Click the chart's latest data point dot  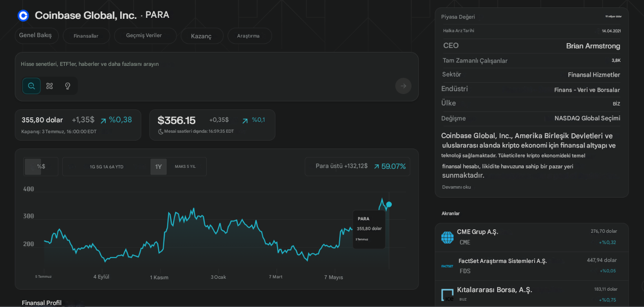pos(389,205)
